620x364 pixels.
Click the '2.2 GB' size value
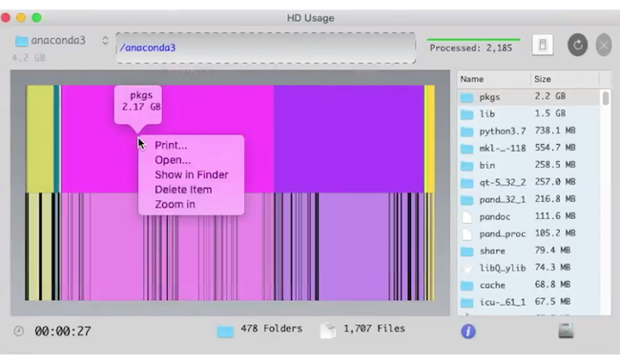550,96
